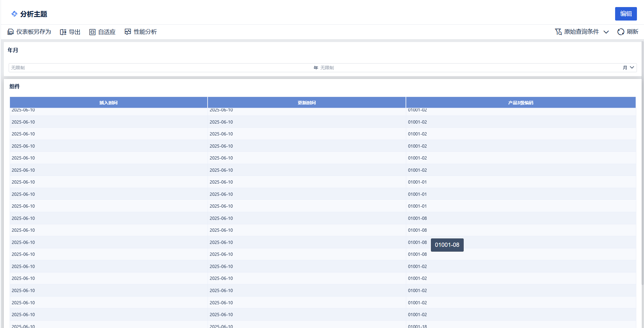644x328 pixels.
Task: Click the blue 编辑 button
Action: click(x=626, y=14)
